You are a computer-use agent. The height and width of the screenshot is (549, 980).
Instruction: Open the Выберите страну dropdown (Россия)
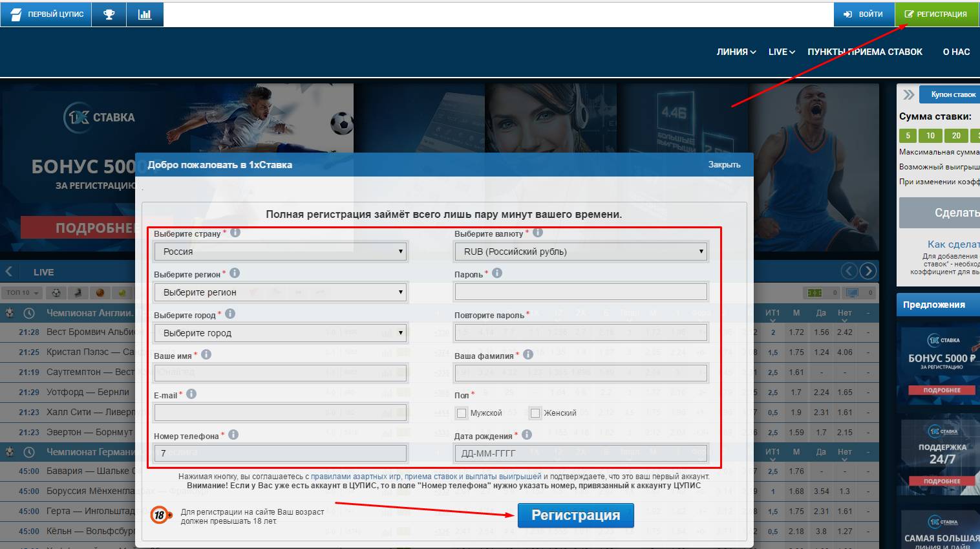281,252
